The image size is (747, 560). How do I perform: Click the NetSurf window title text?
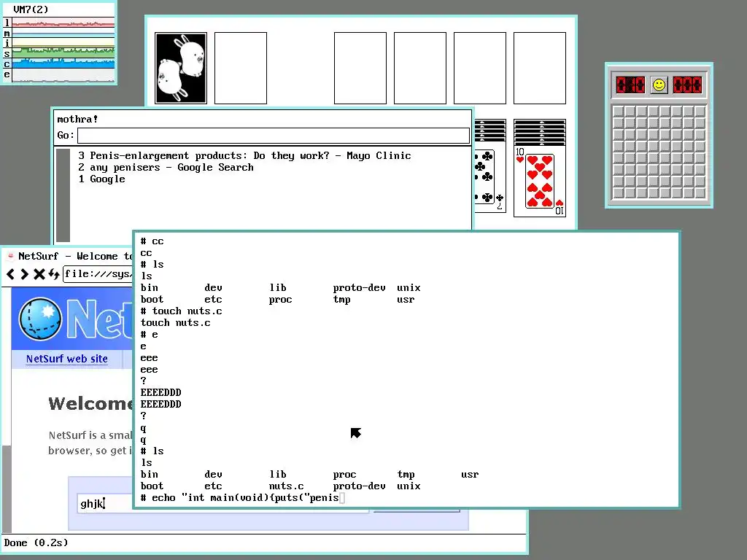point(75,256)
